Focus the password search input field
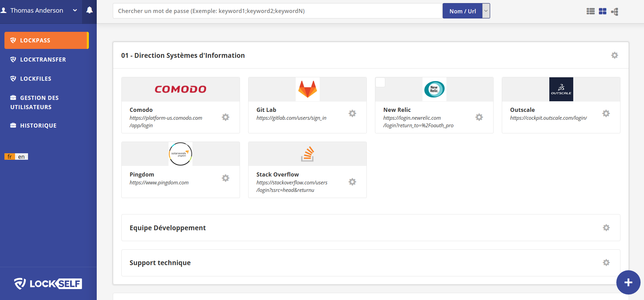The image size is (644, 300). click(x=277, y=11)
